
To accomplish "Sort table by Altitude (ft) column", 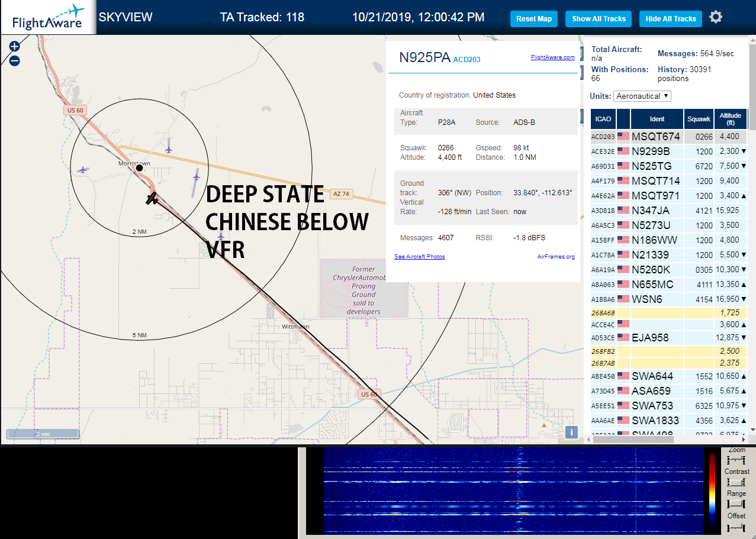I will click(731, 119).
